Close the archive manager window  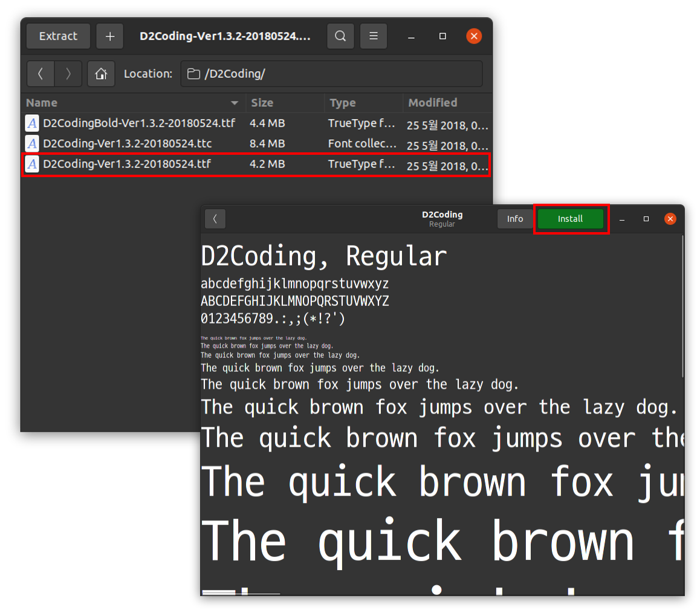474,36
